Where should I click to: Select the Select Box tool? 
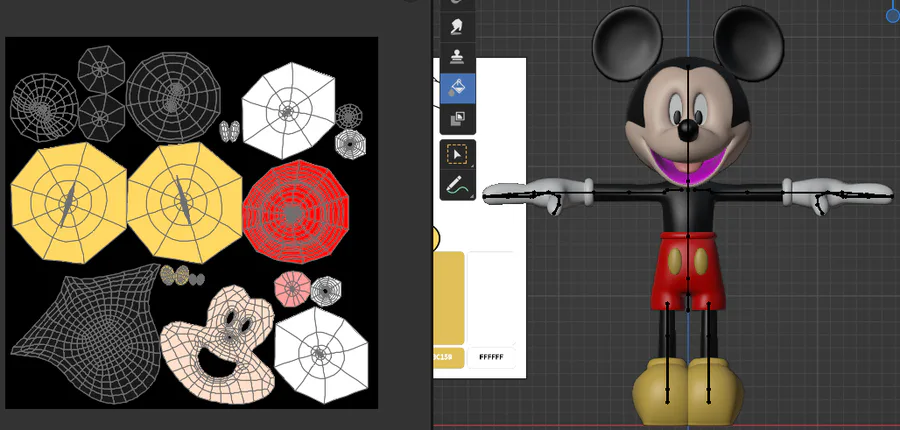(x=457, y=154)
